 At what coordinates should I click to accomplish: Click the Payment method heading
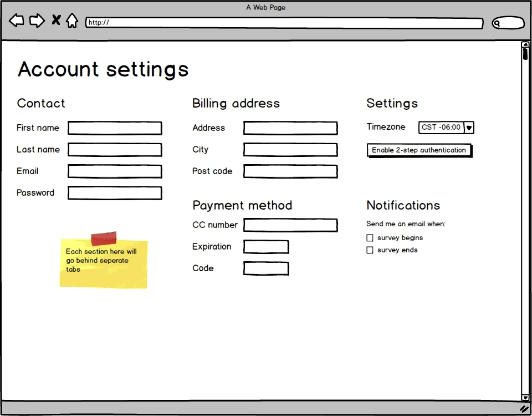[x=242, y=205]
